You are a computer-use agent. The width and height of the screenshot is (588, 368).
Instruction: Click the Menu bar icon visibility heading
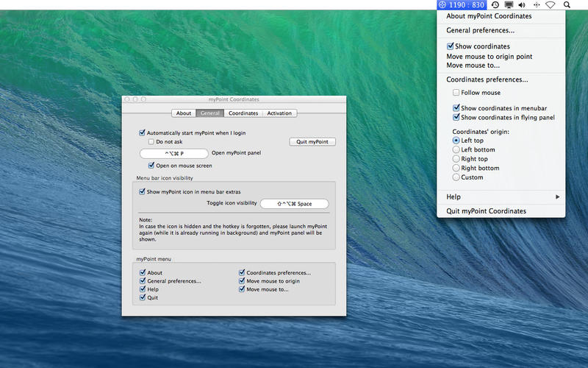[165, 178]
